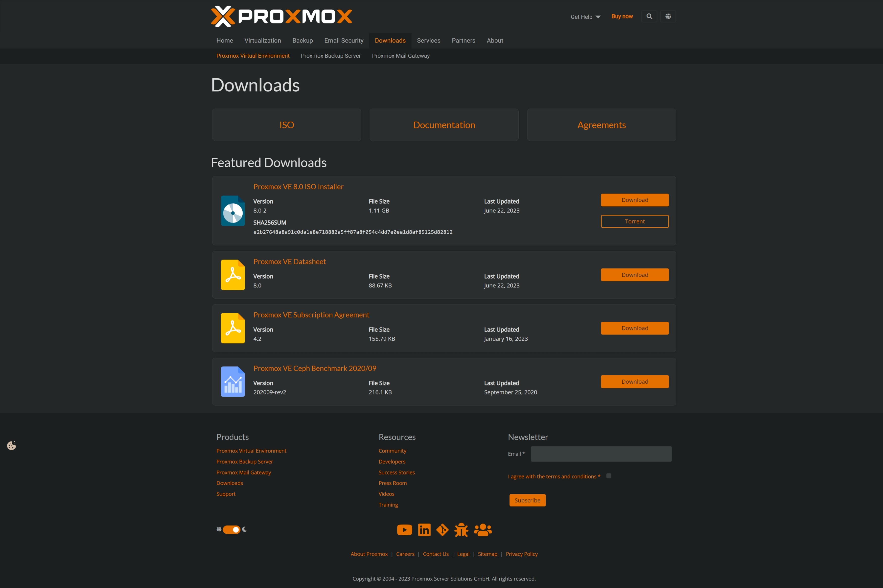
Task: Open the Community resource link
Action: 393,451
